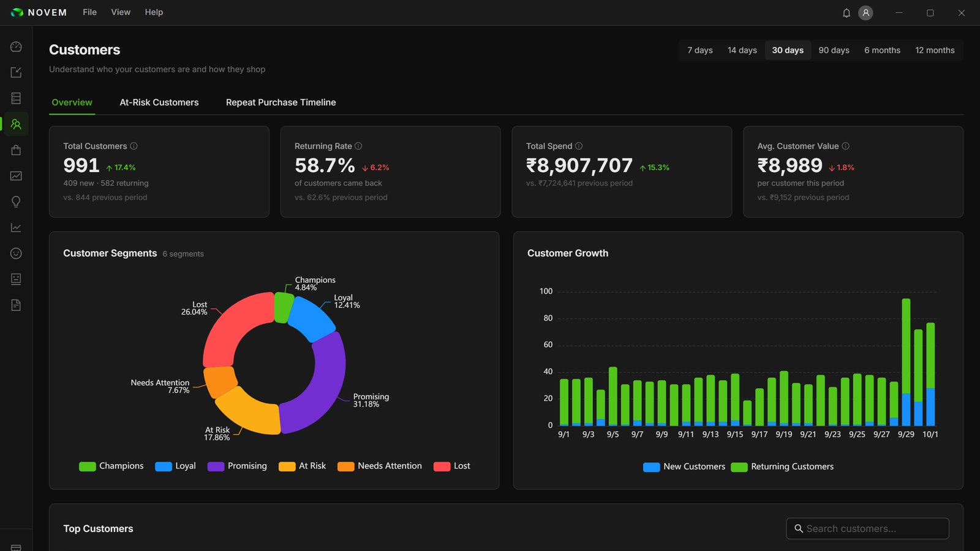980x551 pixels.
Task: Click the ₹8,907,707 total spend value
Action: 579,165
